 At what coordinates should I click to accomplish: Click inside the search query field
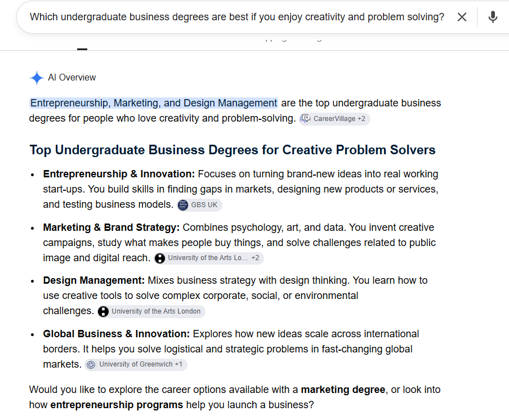pos(237,17)
